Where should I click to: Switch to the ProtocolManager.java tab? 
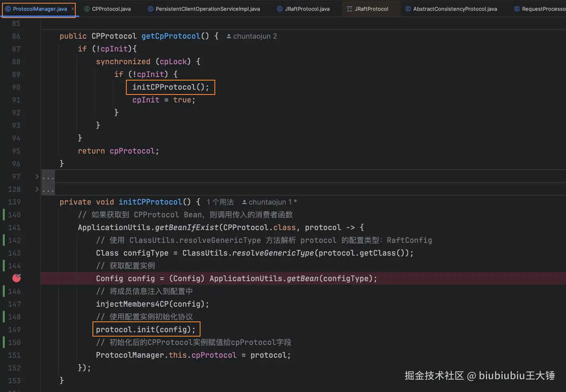click(40, 9)
